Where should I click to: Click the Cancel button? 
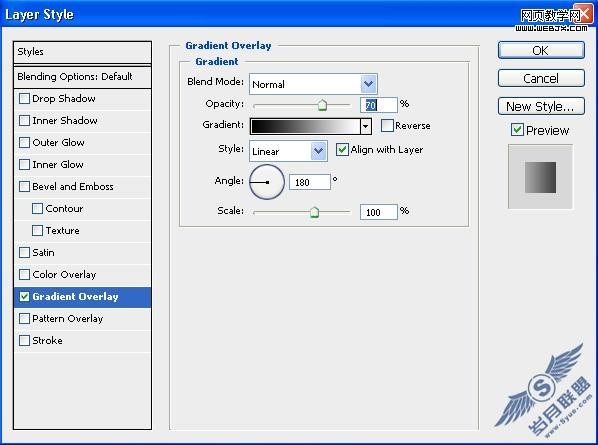[541, 78]
